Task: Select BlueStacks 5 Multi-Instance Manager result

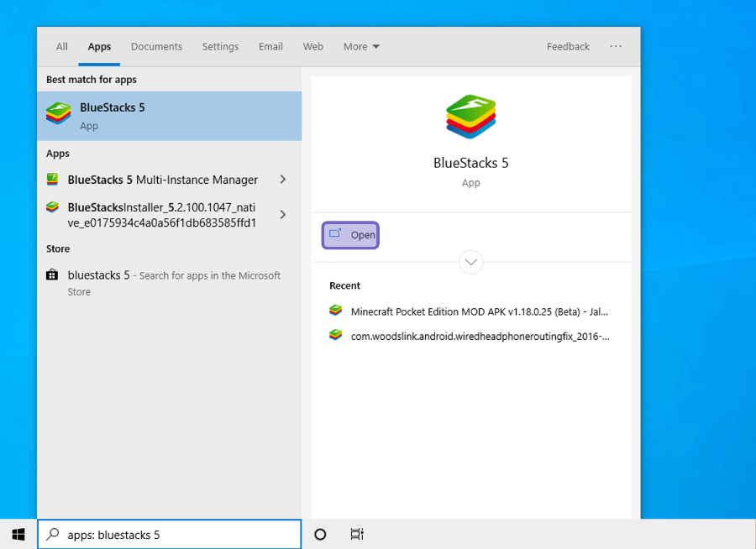Action: pyautogui.click(x=169, y=180)
